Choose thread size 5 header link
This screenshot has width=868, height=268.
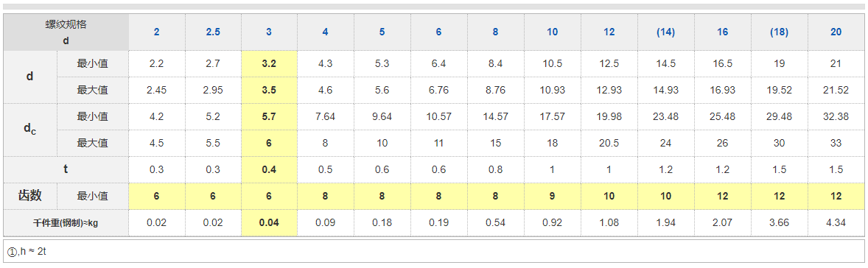click(x=382, y=32)
